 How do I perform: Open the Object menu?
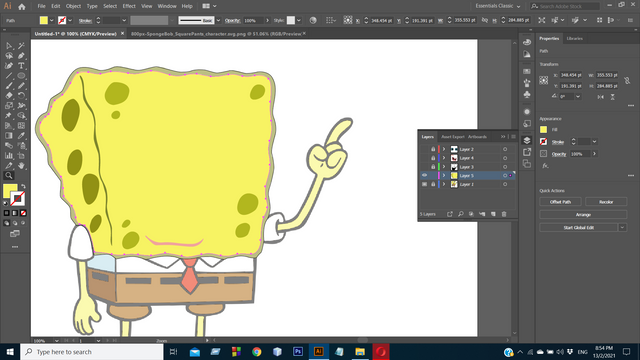pyautogui.click(x=73, y=6)
